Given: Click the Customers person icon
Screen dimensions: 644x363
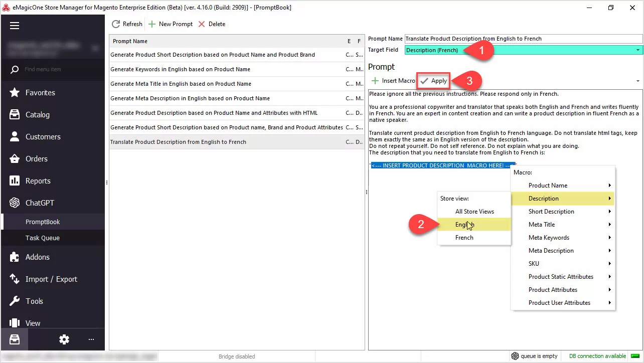Looking at the screenshot, I should 15,137.
